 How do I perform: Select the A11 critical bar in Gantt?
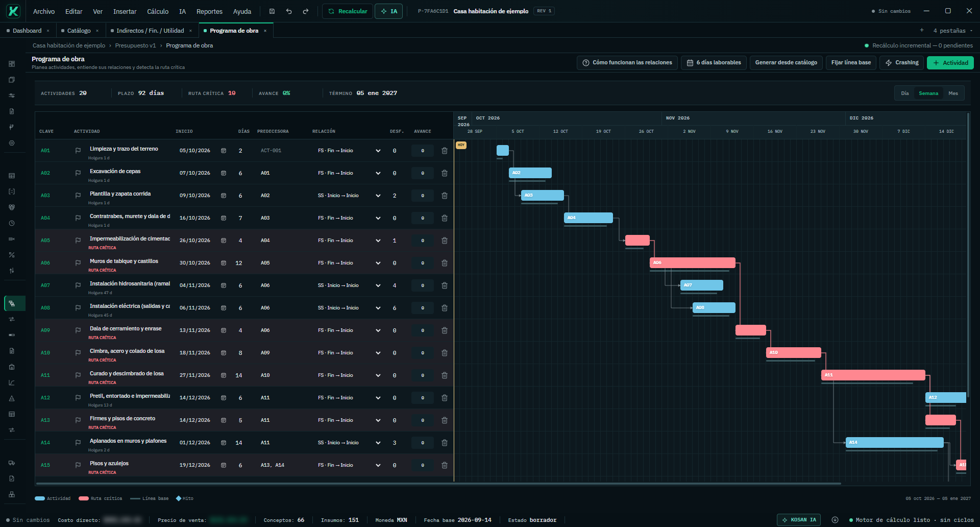click(873, 375)
